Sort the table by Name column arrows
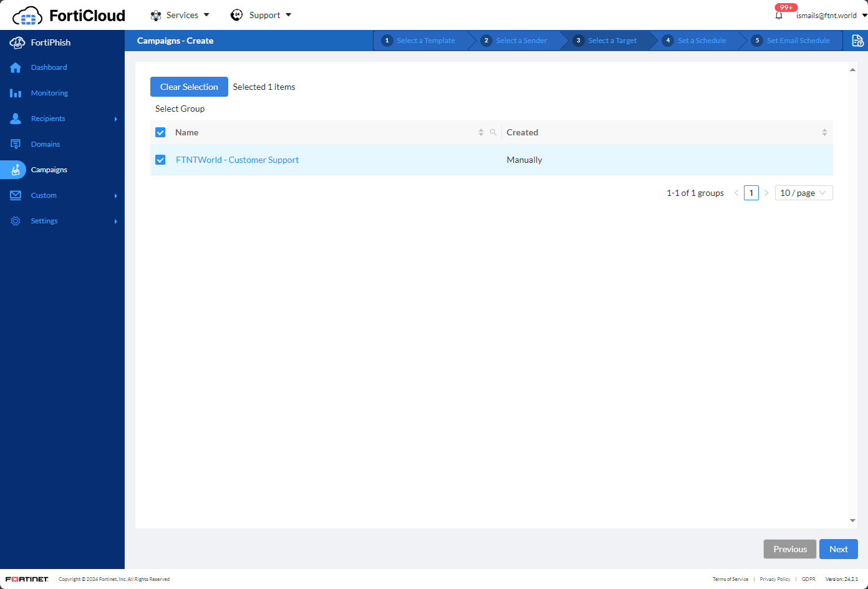Viewport: 868px width, 589px height. [481, 132]
